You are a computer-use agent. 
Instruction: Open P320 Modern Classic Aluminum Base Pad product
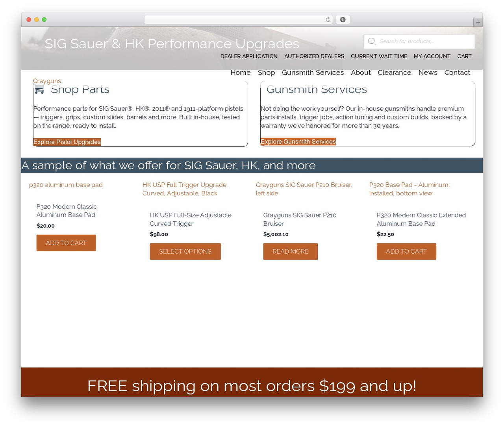coord(67,211)
